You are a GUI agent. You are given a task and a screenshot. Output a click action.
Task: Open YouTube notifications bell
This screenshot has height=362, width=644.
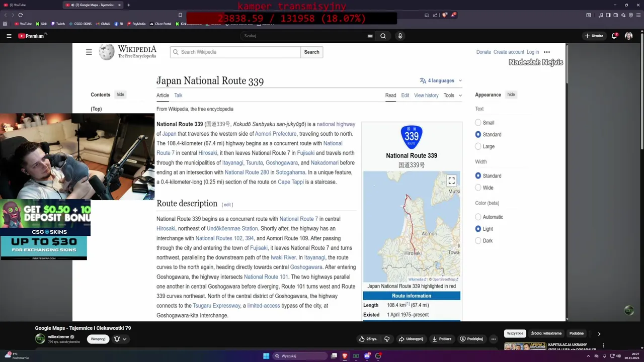614,36
